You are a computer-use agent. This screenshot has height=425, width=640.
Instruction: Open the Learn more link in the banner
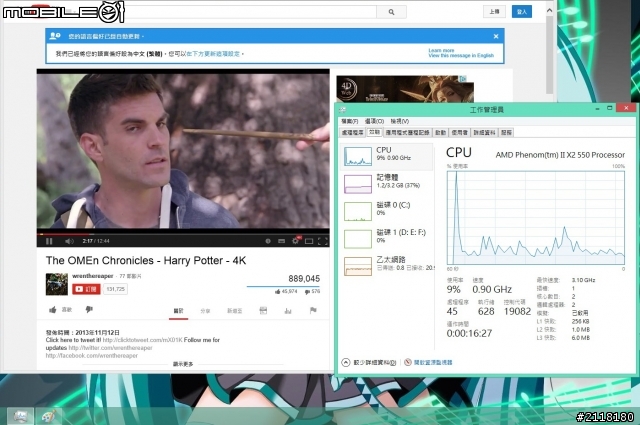click(x=441, y=50)
